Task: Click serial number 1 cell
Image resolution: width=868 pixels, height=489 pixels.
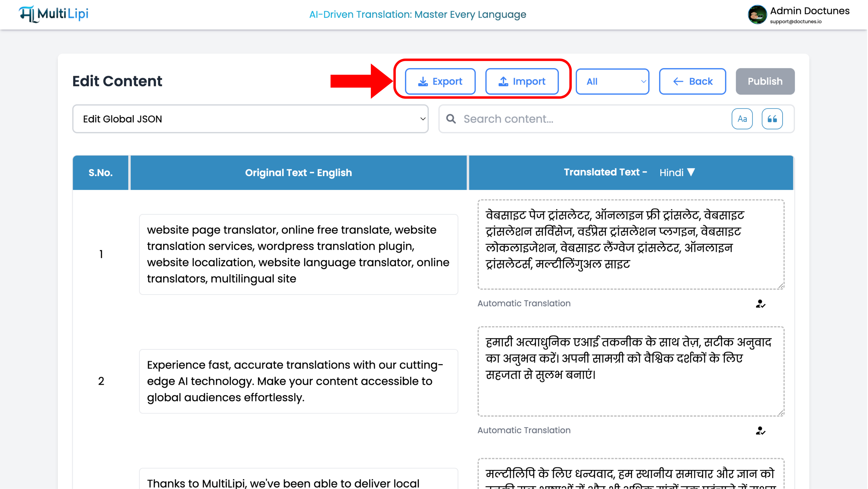Action: [x=101, y=254]
